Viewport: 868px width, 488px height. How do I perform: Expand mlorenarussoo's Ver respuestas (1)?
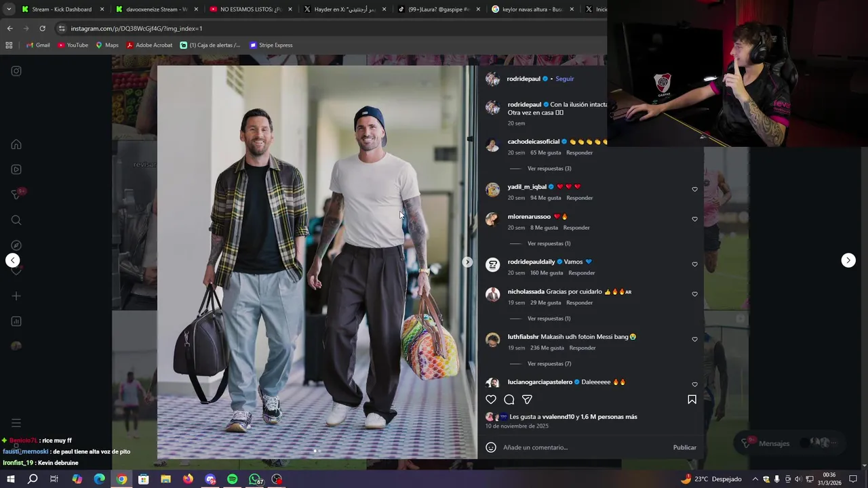[549, 243]
